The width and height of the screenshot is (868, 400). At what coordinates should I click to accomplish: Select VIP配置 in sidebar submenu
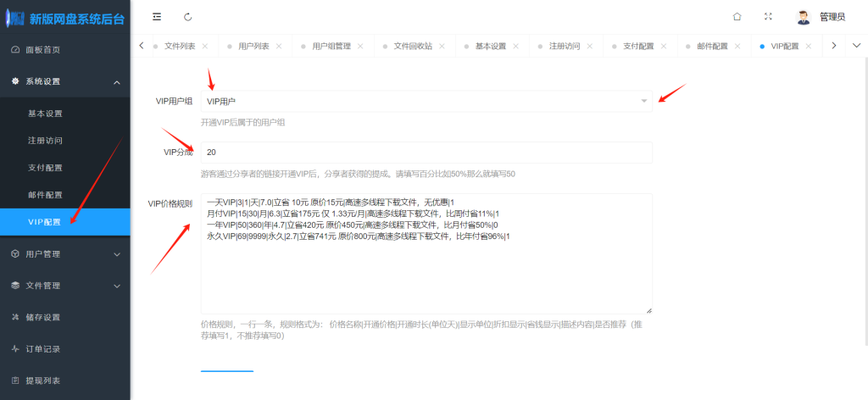pos(64,222)
